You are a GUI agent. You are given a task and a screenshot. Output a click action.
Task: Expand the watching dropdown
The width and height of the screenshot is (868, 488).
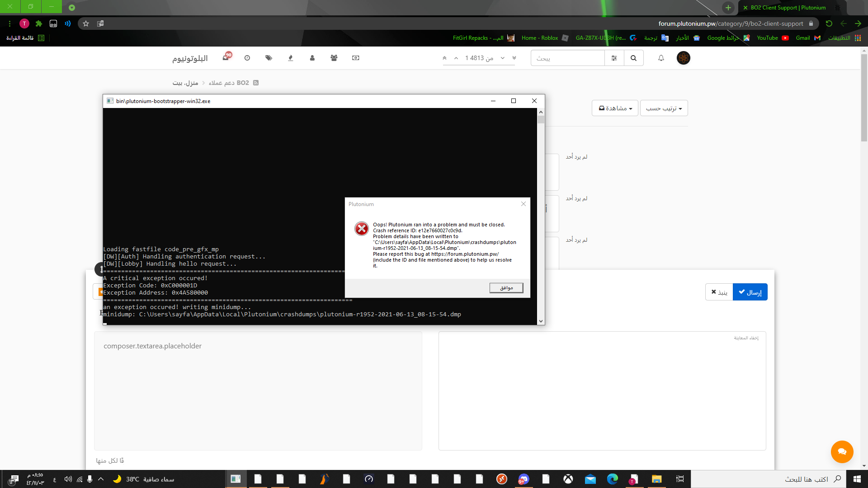615,108
